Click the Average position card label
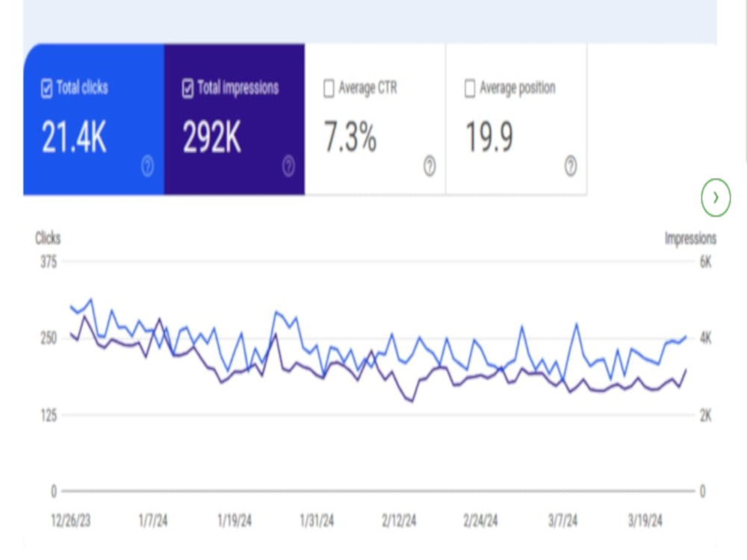The width and height of the screenshot is (747, 560). pos(518,87)
